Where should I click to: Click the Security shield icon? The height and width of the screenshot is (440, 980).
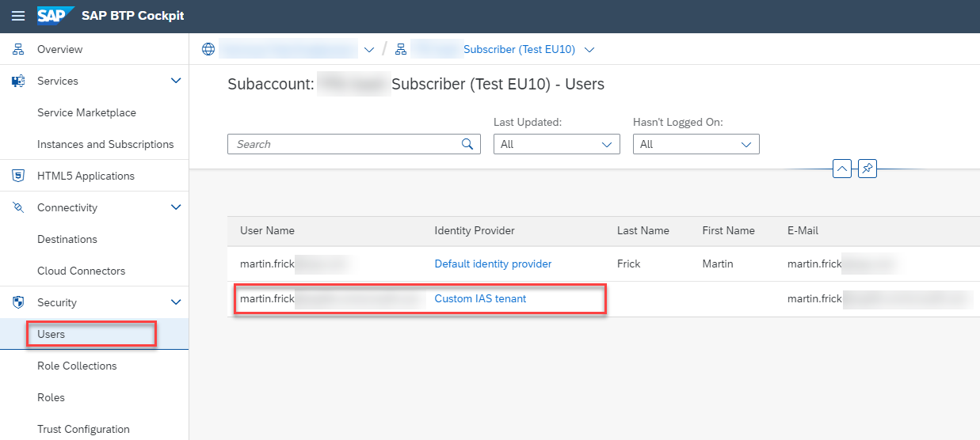tap(18, 302)
